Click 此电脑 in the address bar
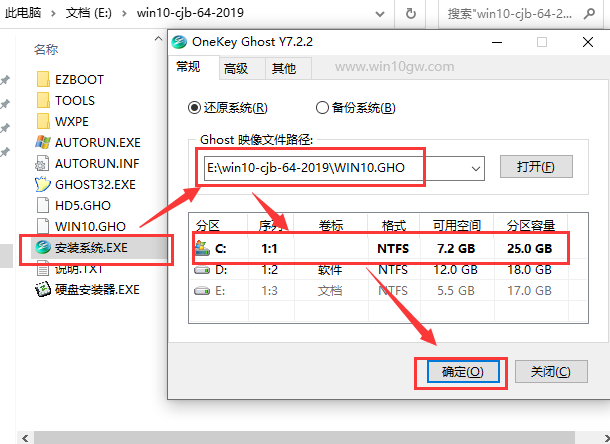The width and height of the screenshot is (610, 444). tap(23, 13)
